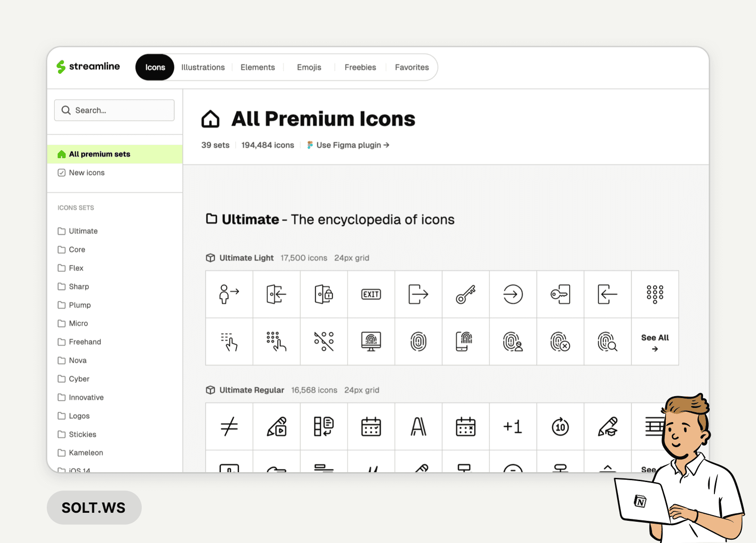Open the Flex icon set folder
The height and width of the screenshot is (543, 756).
point(70,268)
